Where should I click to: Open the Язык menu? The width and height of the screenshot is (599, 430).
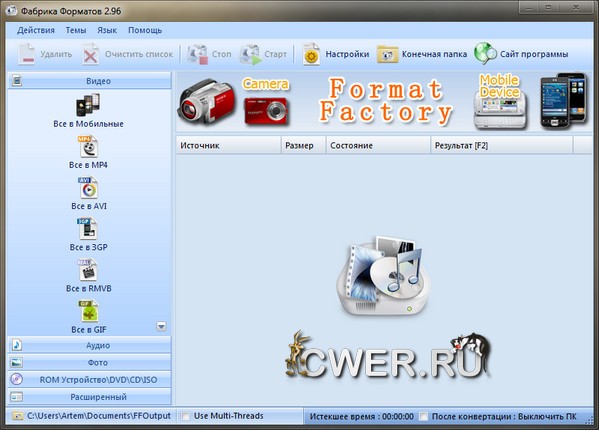point(107,30)
